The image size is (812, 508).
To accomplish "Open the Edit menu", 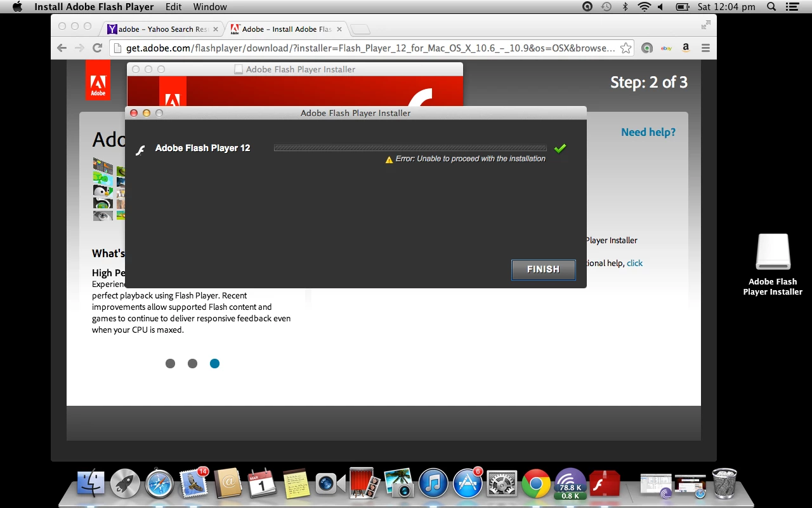I will (173, 7).
